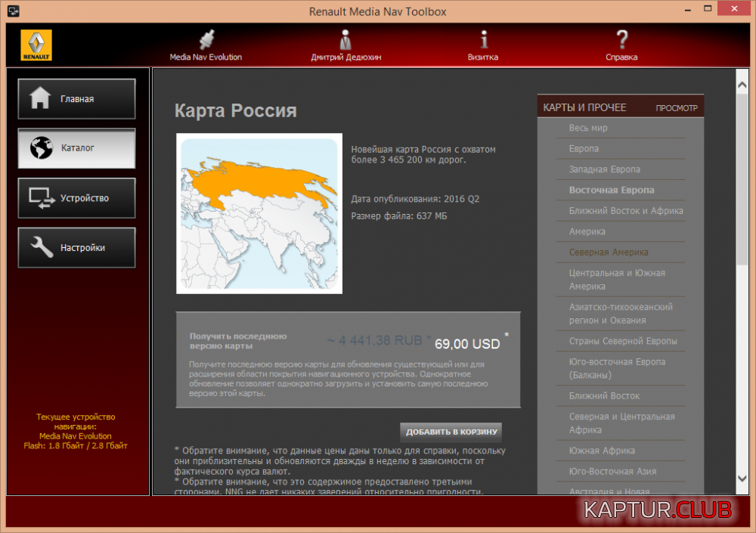Open Ближний Восток и Африка category
The width and height of the screenshot is (756, 533).
[x=626, y=211]
